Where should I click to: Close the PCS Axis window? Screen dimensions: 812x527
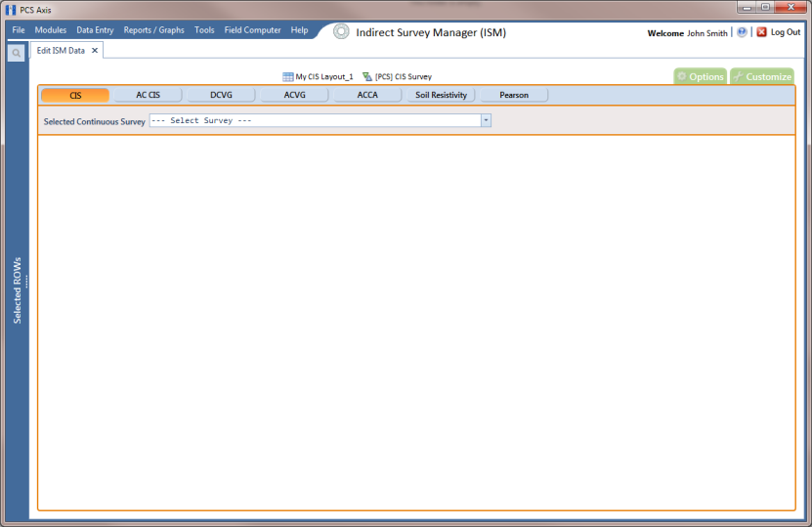click(x=791, y=7)
